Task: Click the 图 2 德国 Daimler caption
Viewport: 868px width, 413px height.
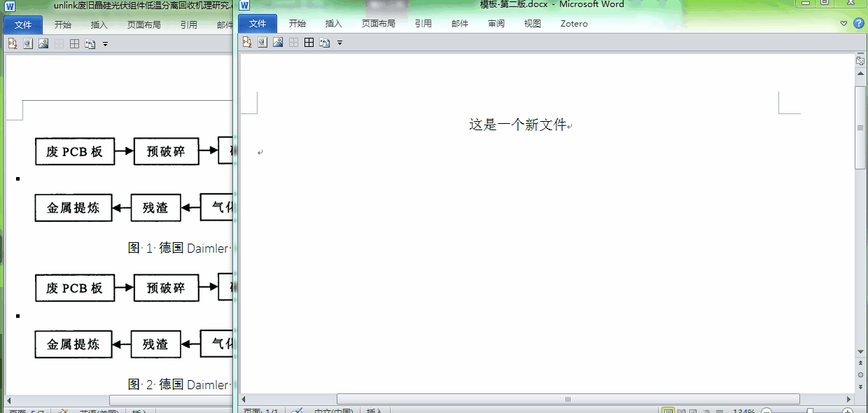Action: point(179,384)
